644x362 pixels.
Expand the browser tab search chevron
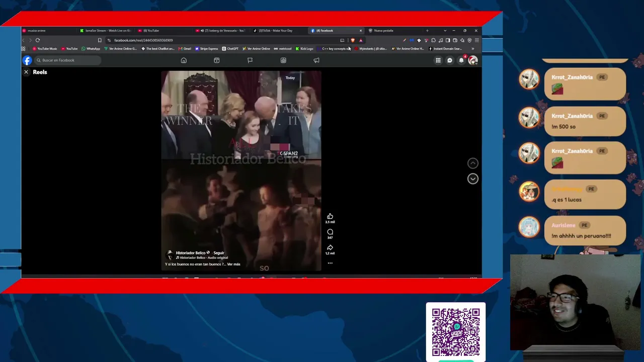pos(445,31)
